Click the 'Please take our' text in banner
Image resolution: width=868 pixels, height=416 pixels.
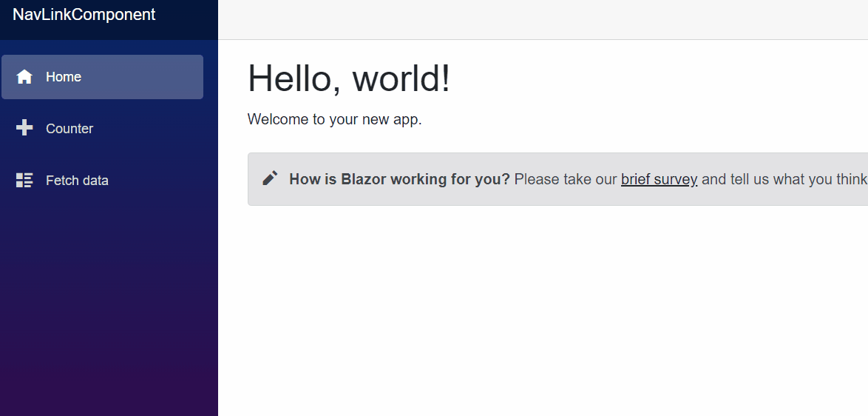(x=565, y=179)
